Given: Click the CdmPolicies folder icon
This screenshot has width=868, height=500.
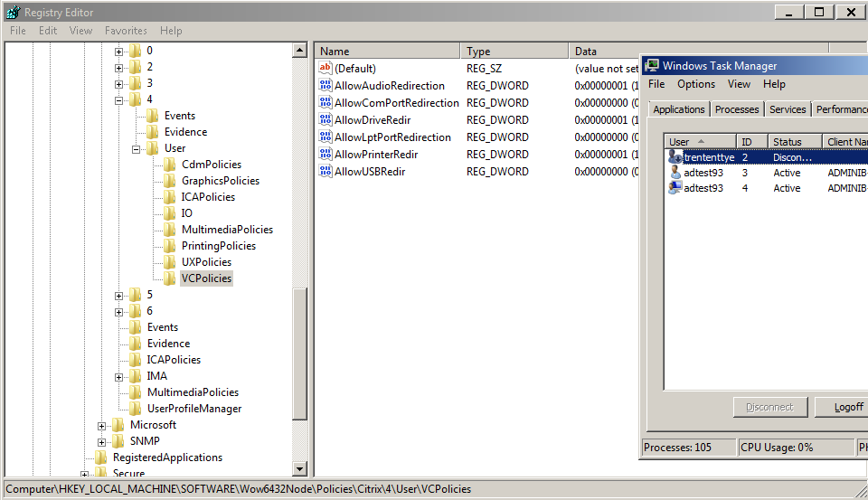Looking at the screenshot, I should coord(169,165).
